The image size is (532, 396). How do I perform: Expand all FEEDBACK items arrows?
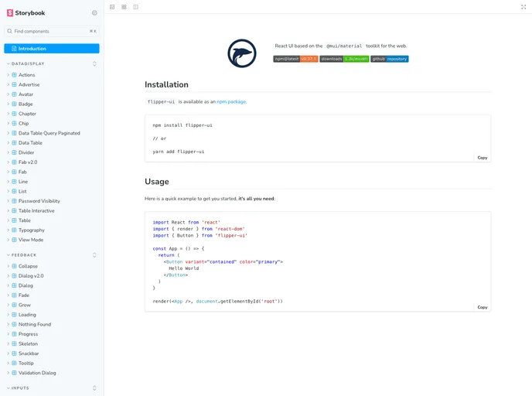click(94, 254)
